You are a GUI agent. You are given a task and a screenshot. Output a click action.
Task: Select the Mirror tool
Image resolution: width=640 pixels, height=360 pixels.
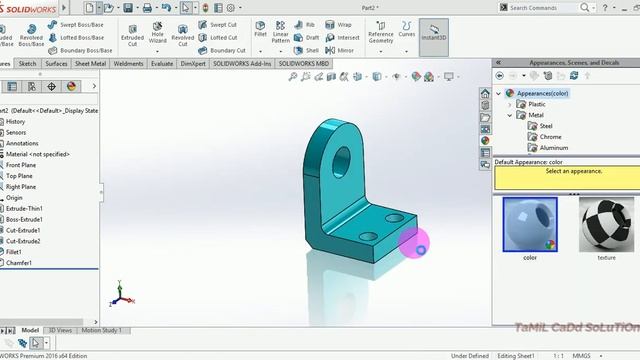pyautogui.click(x=340, y=51)
